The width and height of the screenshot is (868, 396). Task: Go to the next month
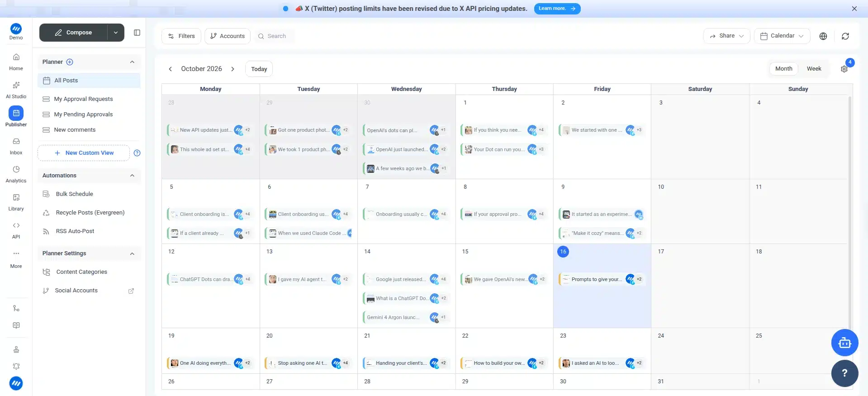click(x=232, y=69)
